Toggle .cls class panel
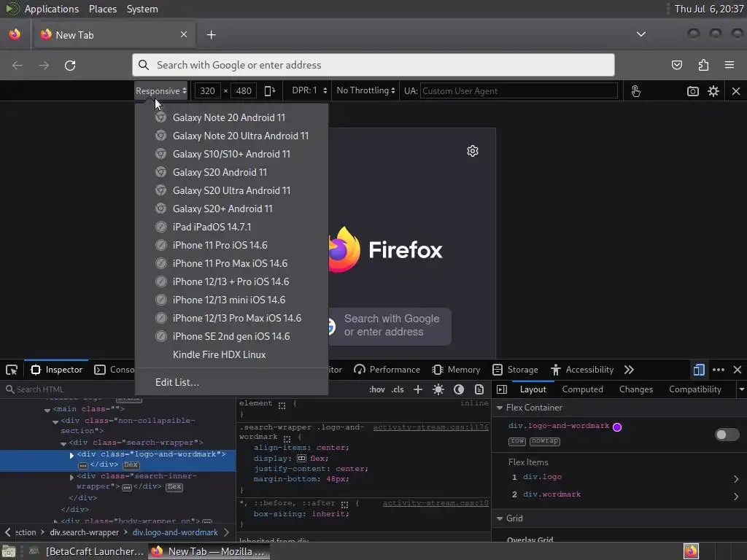This screenshot has height=560, width=747. pos(398,389)
